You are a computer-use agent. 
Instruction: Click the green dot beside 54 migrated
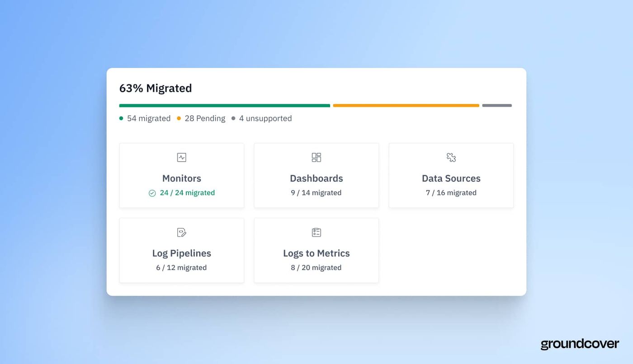coord(121,118)
